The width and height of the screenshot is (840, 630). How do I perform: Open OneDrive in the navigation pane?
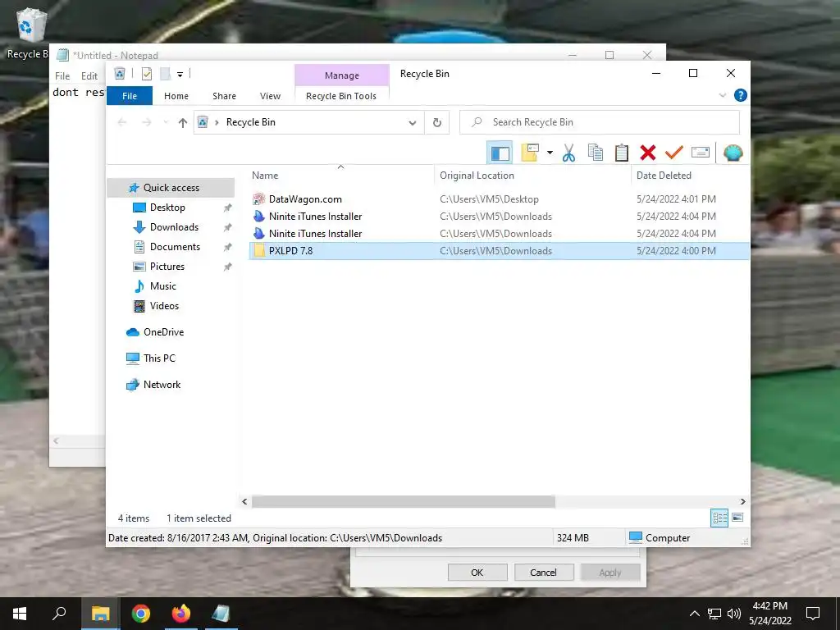pos(163,332)
